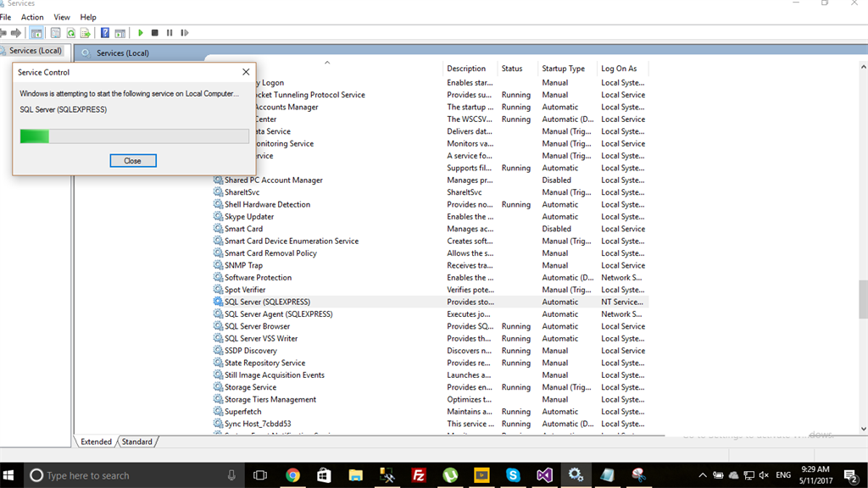
Task: Select the SNMP Trap service
Action: pos(430,265)
